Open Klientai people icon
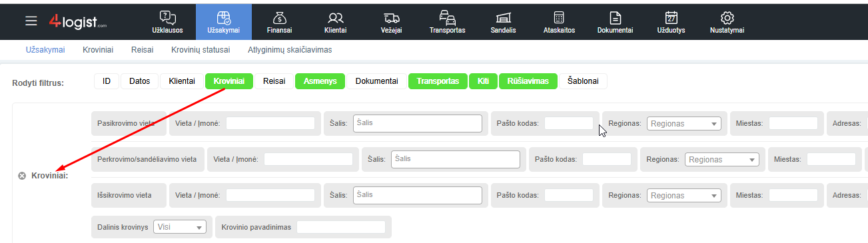The image size is (868, 243). click(x=336, y=18)
